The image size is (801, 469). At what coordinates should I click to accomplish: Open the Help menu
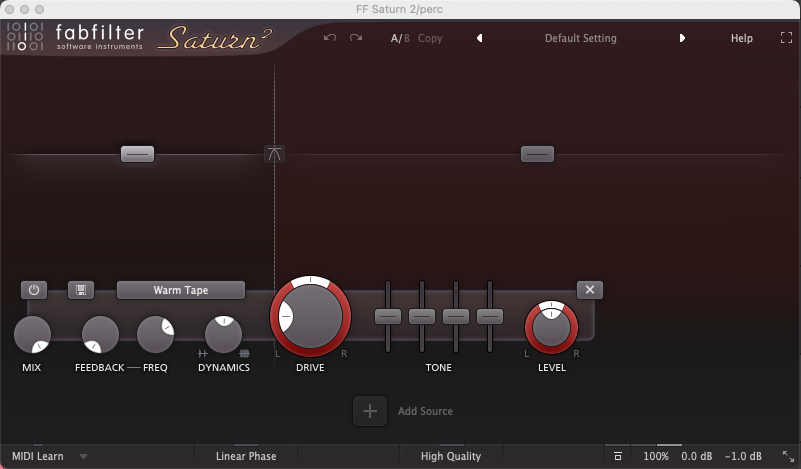(x=741, y=38)
